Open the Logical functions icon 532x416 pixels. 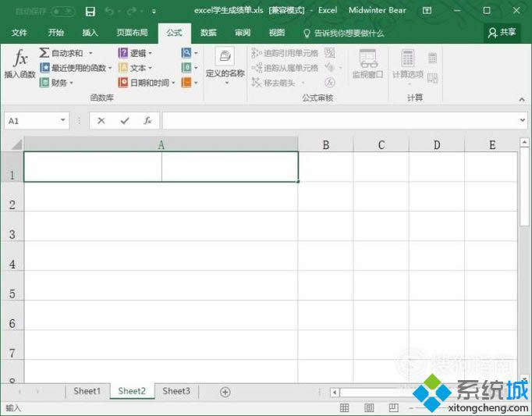coord(122,52)
